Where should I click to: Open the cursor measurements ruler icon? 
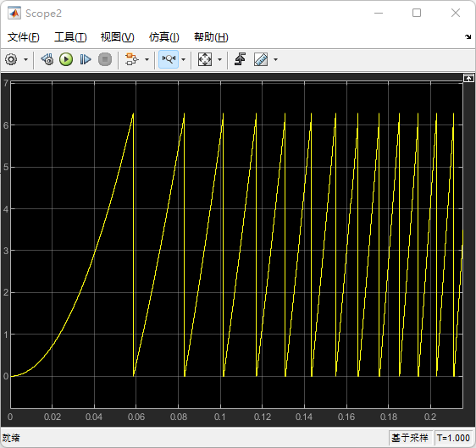click(x=261, y=59)
